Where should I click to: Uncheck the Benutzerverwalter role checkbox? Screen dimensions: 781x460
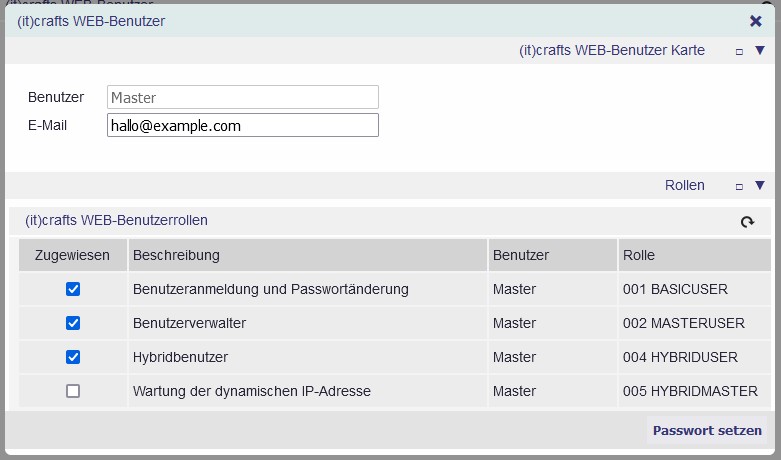pyautogui.click(x=73, y=323)
